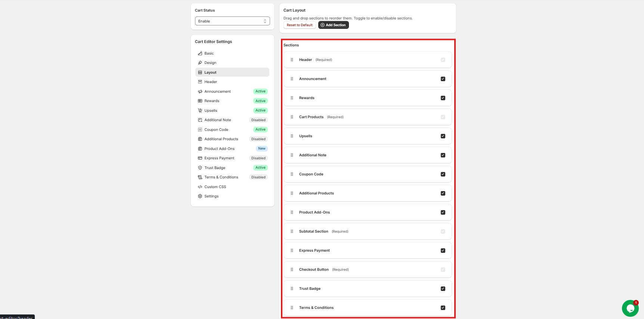Open the Header settings menu item
The image size is (644, 319).
(211, 82)
